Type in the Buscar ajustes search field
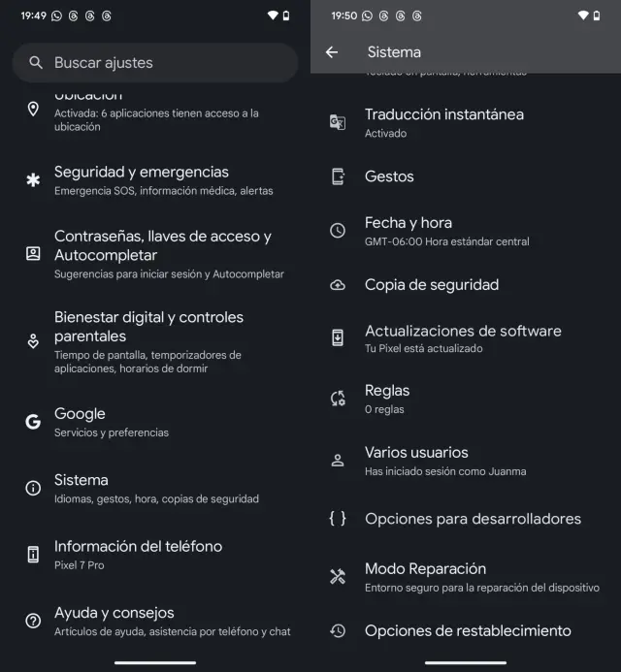Image resolution: width=621 pixels, height=672 pixels. point(165,63)
